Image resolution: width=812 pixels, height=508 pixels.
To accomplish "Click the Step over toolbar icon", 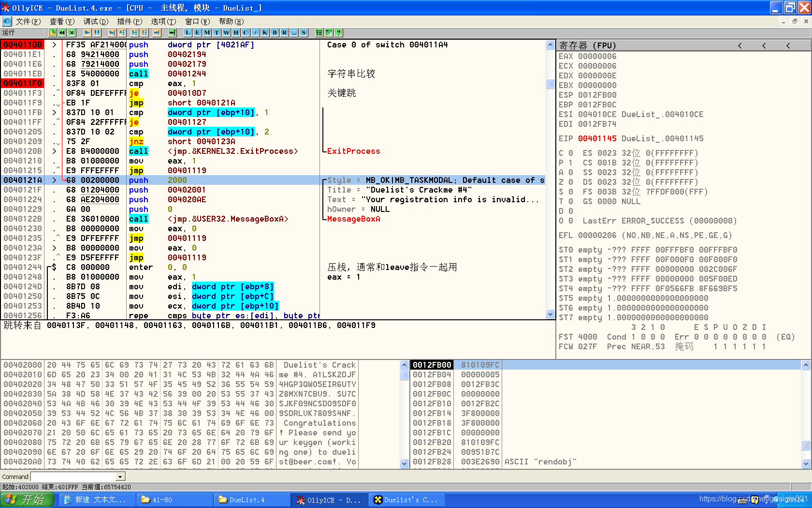I will pyautogui.click(x=122, y=32).
